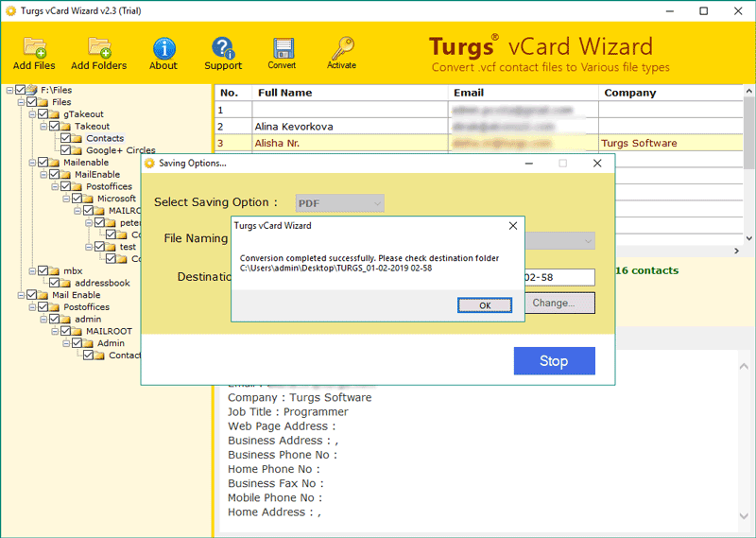Collapse the mbx tree node
This screenshot has height=538, width=756.
[32, 271]
